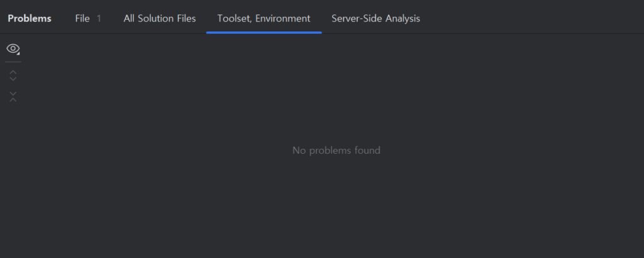Click the blue underline of active tab
Image resolution: width=644 pixels, height=258 pixels.
click(264, 32)
